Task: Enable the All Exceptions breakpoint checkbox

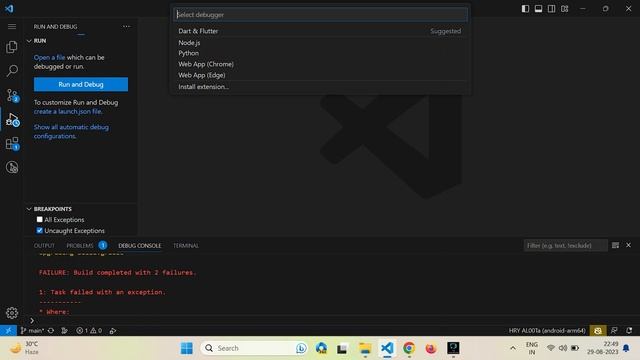Action: pyautogui.click(x=40, y=220)
